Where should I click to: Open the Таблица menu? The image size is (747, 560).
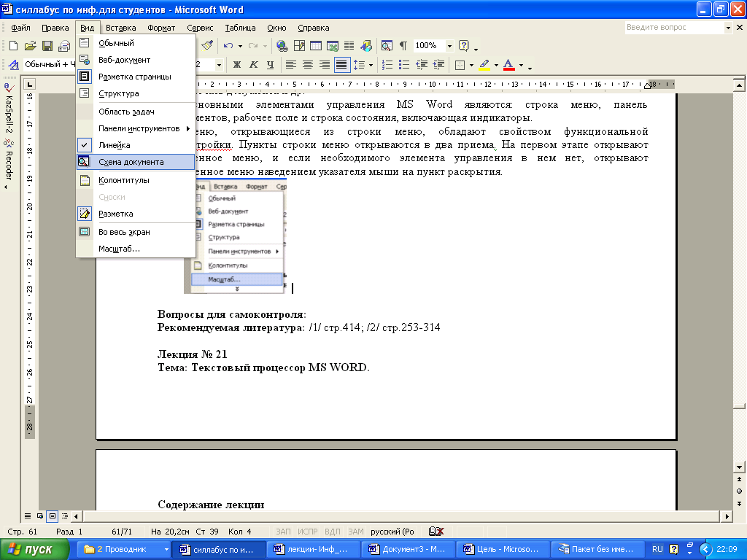tap(240, 28)
